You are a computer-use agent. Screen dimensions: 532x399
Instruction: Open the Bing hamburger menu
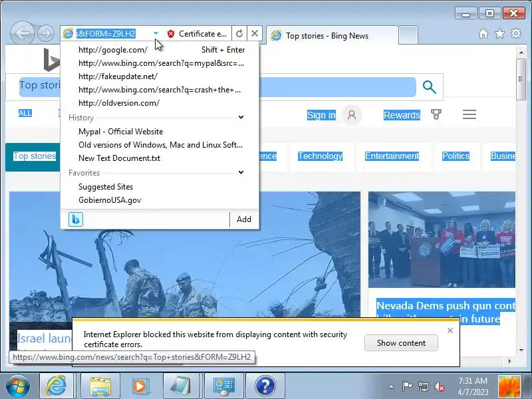469,114
